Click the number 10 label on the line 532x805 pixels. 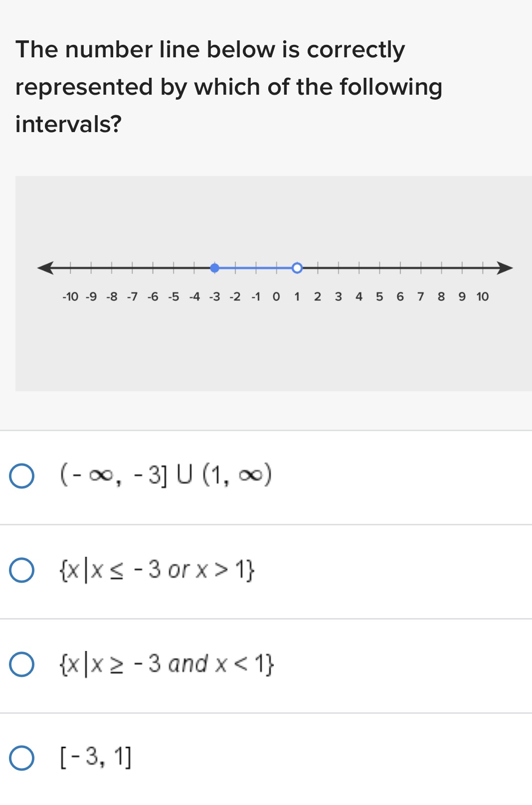(482, 296)
